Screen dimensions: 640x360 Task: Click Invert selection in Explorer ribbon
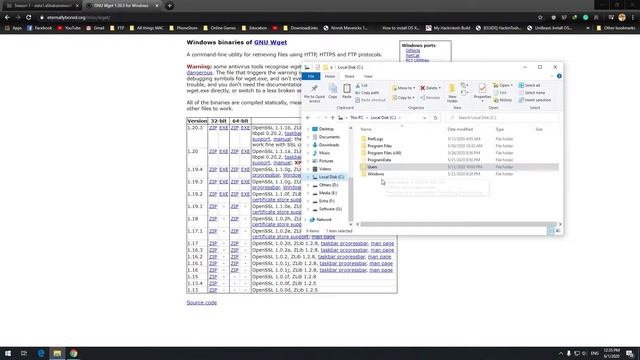535,100
